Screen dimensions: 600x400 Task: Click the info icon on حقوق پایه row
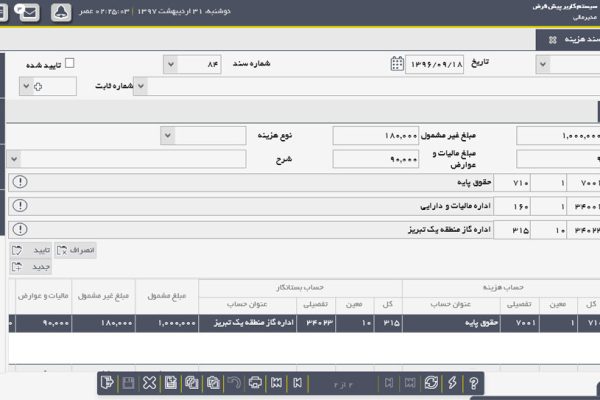[x=21, y=182]
